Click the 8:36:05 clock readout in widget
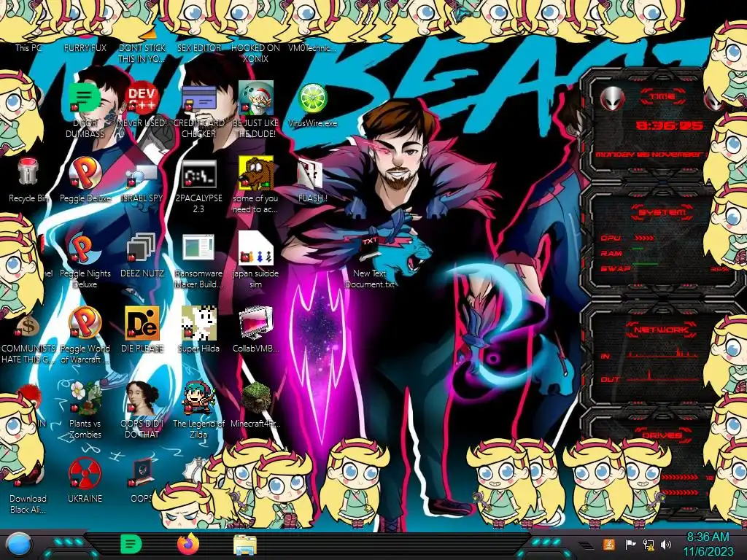The image size is (747, 560). point(670,125)
